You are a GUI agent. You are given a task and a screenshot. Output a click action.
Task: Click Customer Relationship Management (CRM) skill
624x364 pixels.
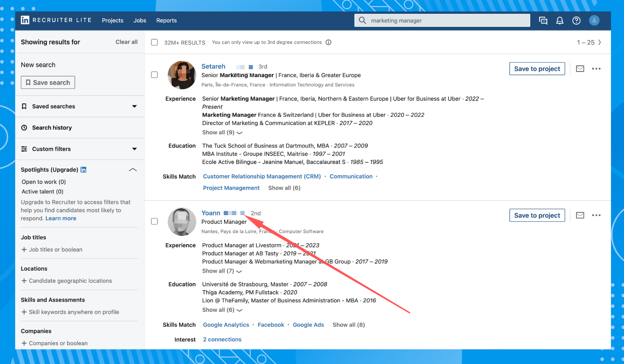[x=262, y=176]
